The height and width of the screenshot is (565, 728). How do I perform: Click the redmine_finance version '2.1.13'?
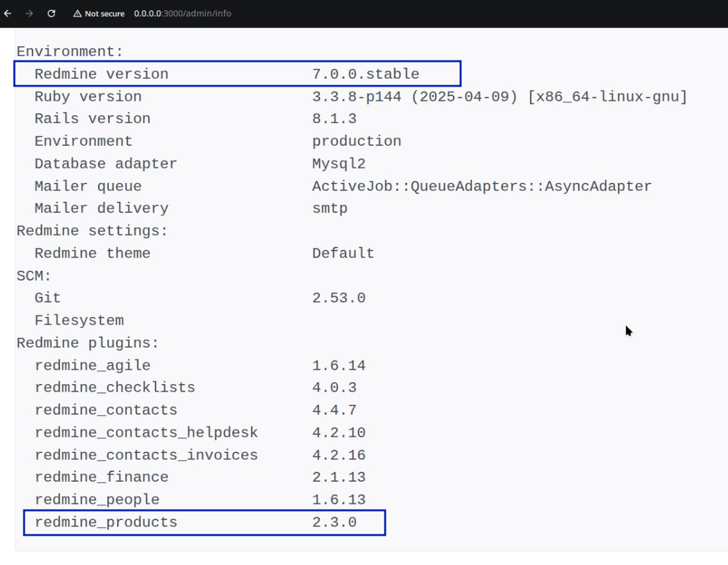(339, 478)
